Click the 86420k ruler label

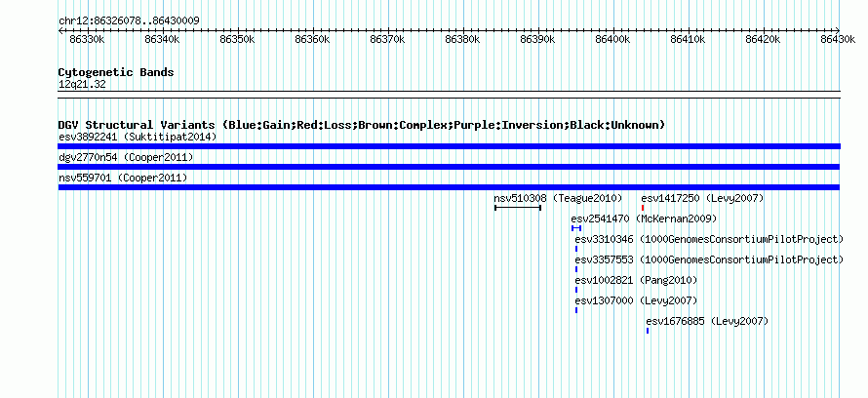763,39
